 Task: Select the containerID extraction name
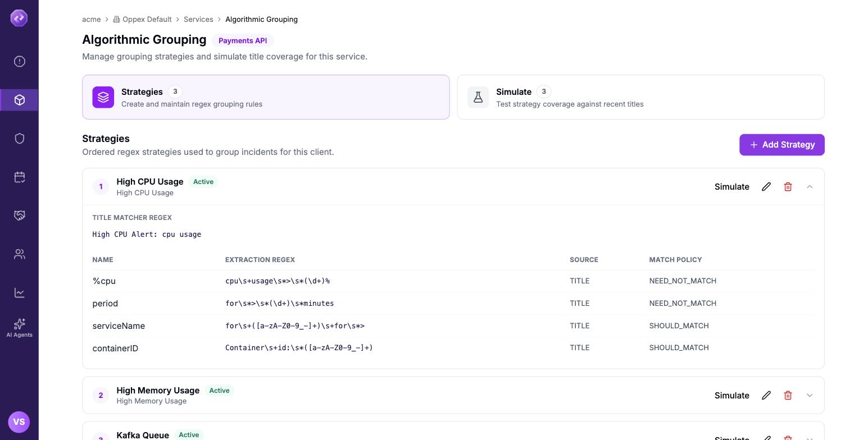(115, 349)
